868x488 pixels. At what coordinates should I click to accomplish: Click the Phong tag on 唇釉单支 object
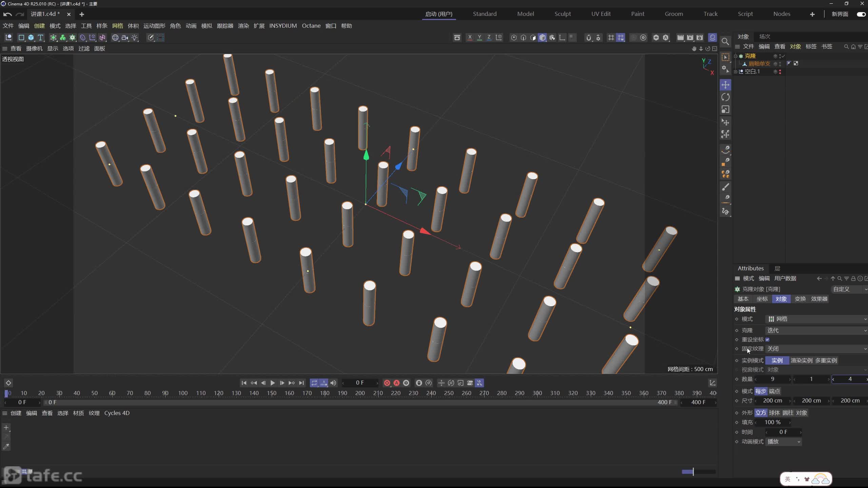(x=789, y=63)
